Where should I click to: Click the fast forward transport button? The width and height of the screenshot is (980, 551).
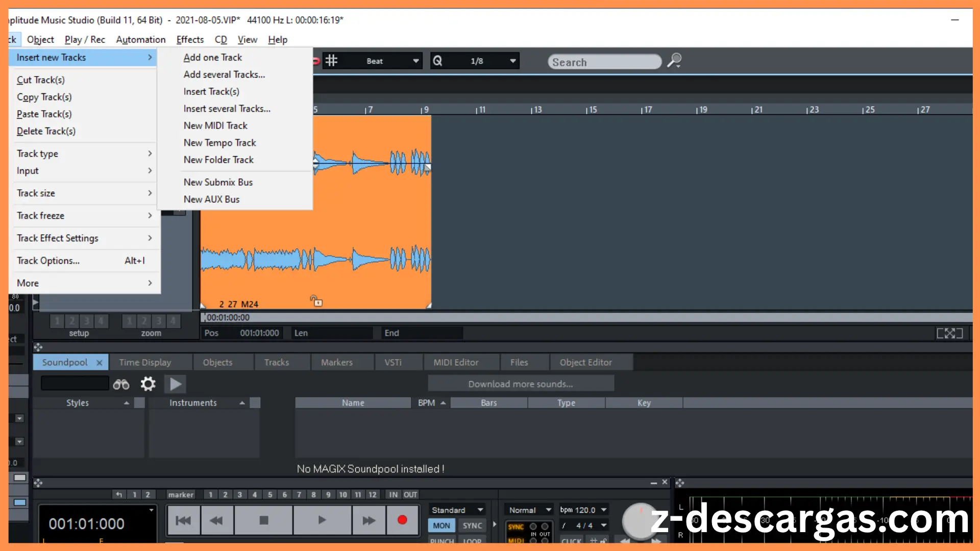point(369,520)
